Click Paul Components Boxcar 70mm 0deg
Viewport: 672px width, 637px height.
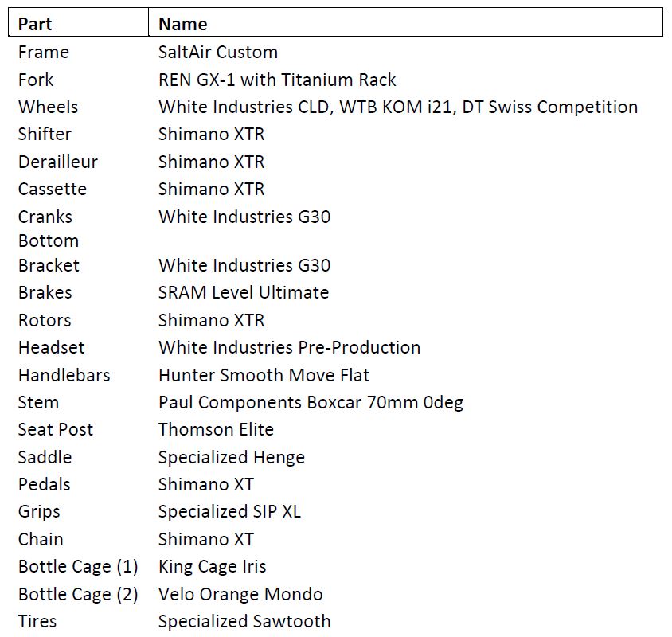311,402
